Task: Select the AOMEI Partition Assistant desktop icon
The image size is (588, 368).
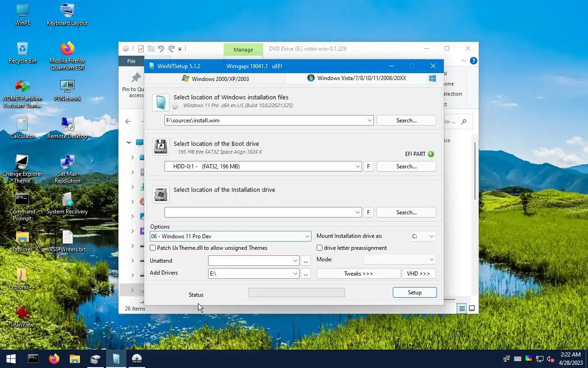Action: (x=22, y=94)
